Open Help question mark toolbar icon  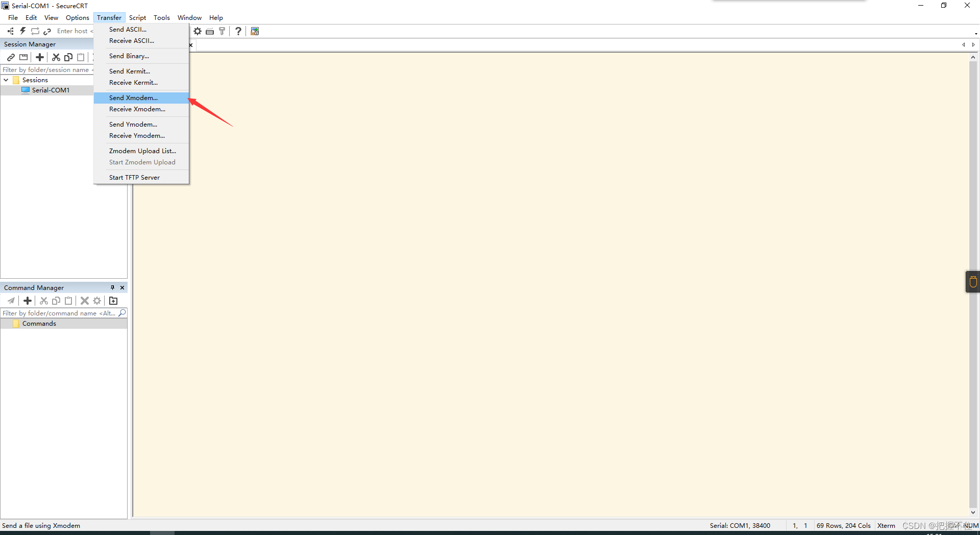[238, 31]
